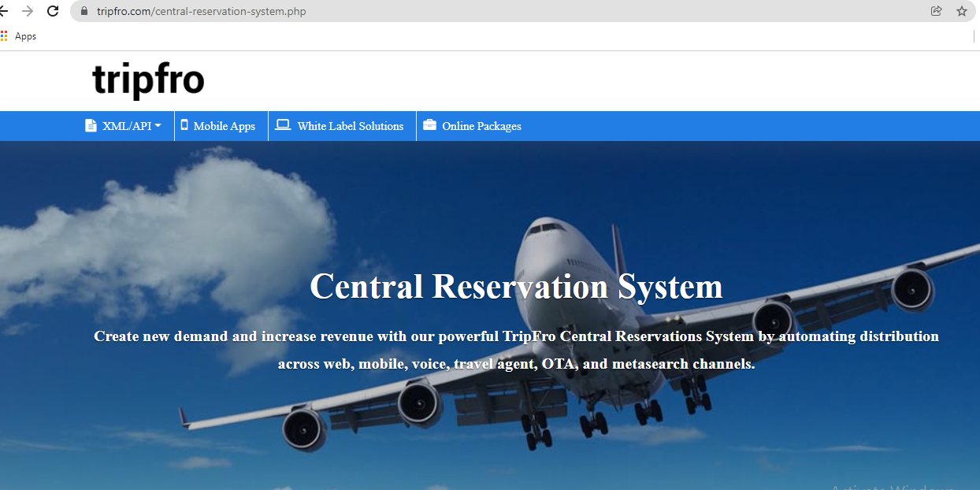Open the XML/API caret arrow
Image resolution: width=980 pixels, height=490 pixels.
(158, 125)
